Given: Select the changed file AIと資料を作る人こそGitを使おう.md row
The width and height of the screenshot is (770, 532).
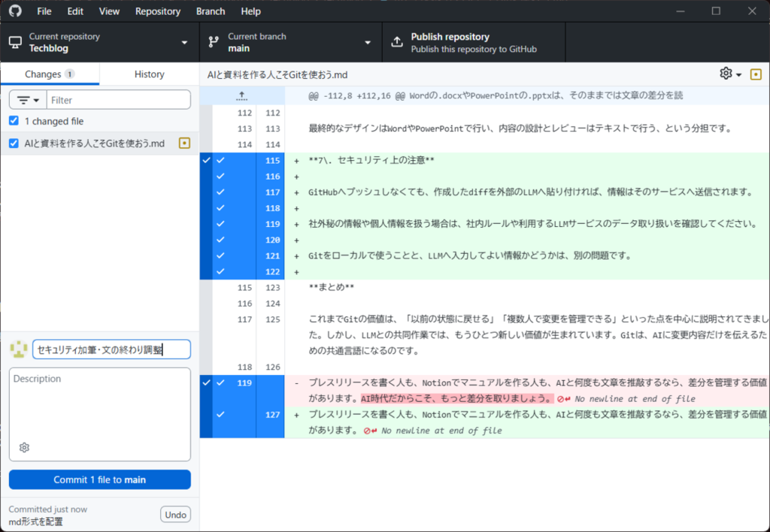Looking at the screenshot, I should [100, 144].
